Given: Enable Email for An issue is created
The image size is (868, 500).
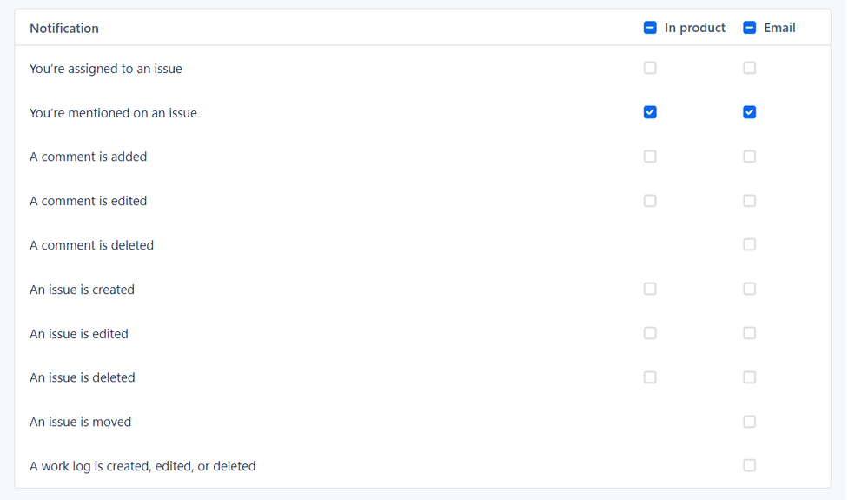Looking at the screenshot, I should pyautogui.click(x=750, y=289).
